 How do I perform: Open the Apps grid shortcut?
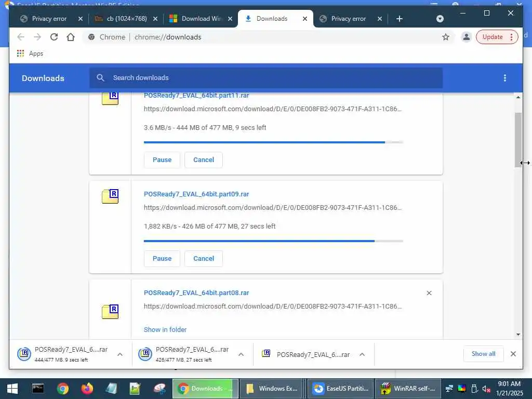click(x=30, y=54)
